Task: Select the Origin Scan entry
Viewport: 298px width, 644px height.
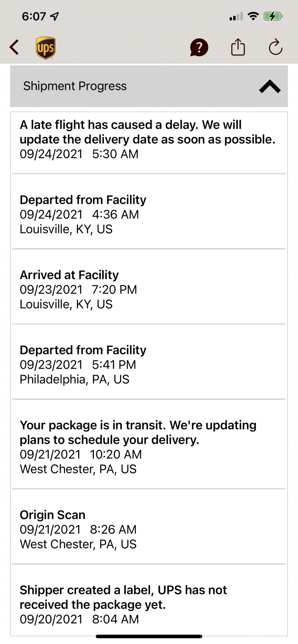Action: (x=149, y=526)
